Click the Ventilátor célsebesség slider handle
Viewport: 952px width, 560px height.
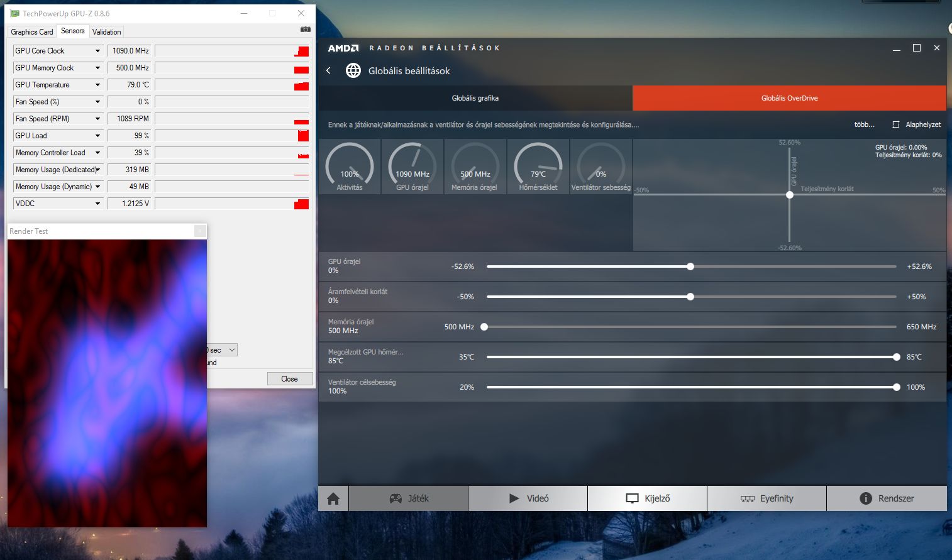coord(897,387)
